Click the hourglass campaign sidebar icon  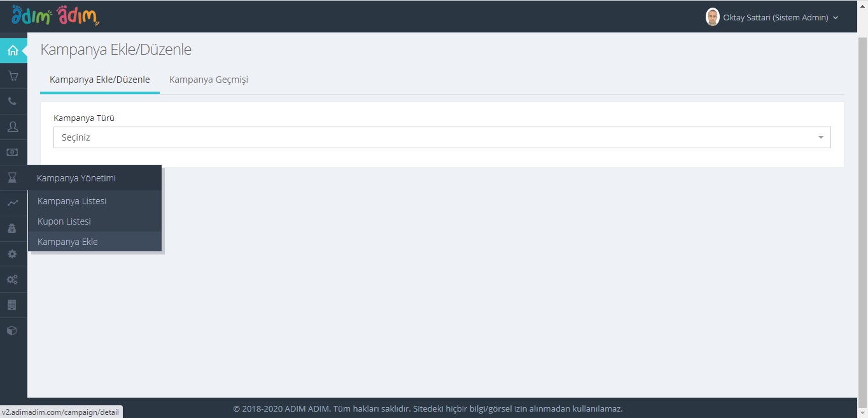click(x=13, y=178)
